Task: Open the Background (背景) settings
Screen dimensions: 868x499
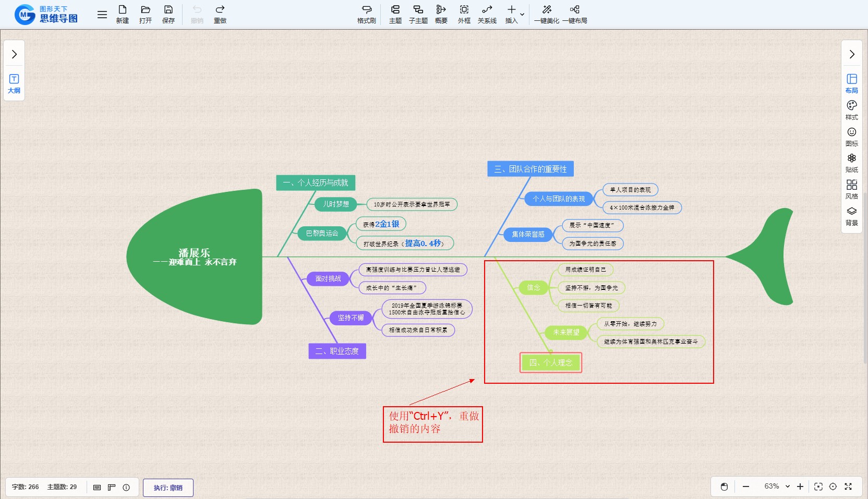Action: click(851, 216)
